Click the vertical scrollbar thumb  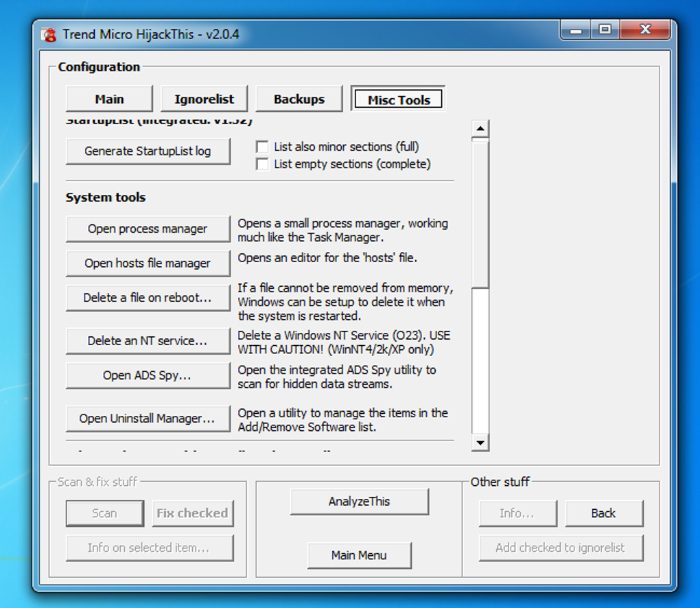click(480, 213)
